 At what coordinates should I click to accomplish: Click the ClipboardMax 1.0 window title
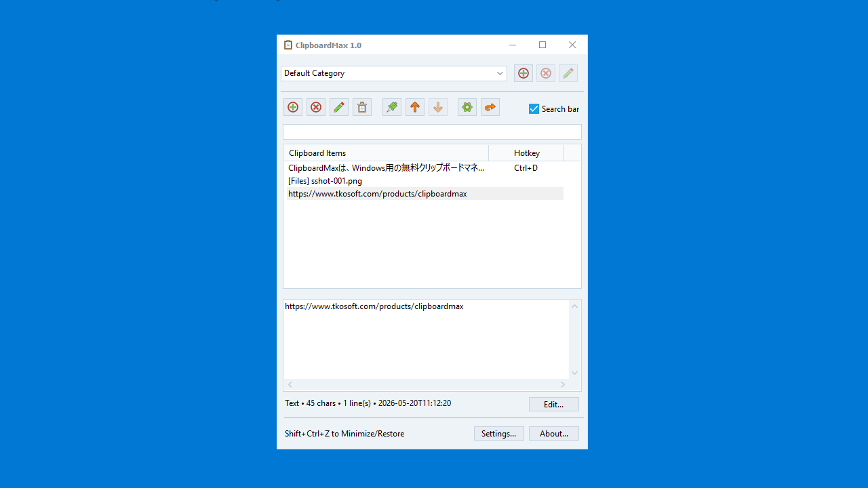tap(328, 45)
